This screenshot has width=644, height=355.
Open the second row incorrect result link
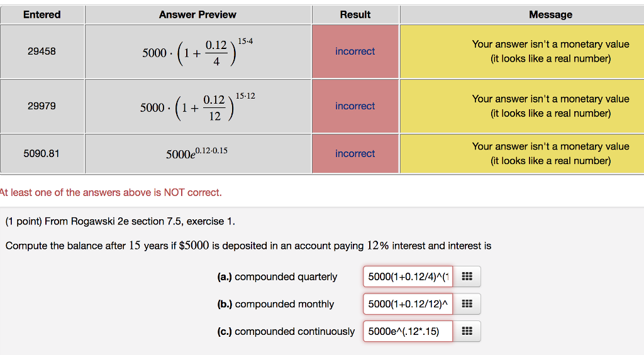click(x=355, y=106)
